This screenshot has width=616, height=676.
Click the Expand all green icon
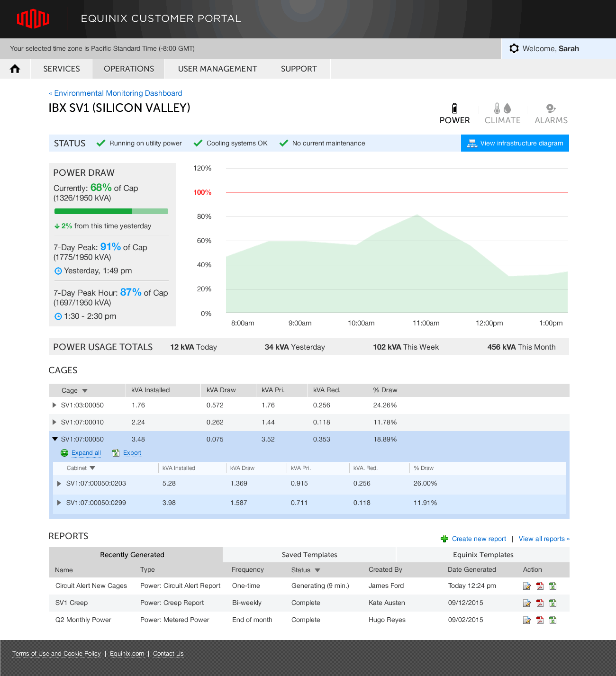coord(64,453)
